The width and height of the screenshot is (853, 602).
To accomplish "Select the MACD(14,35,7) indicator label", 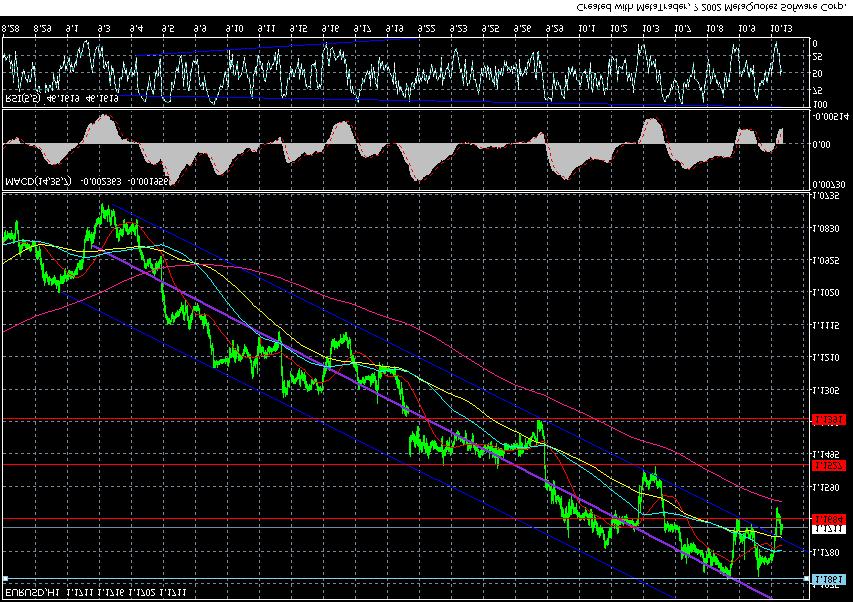I will pyautogui.click(x=39, y=181).
